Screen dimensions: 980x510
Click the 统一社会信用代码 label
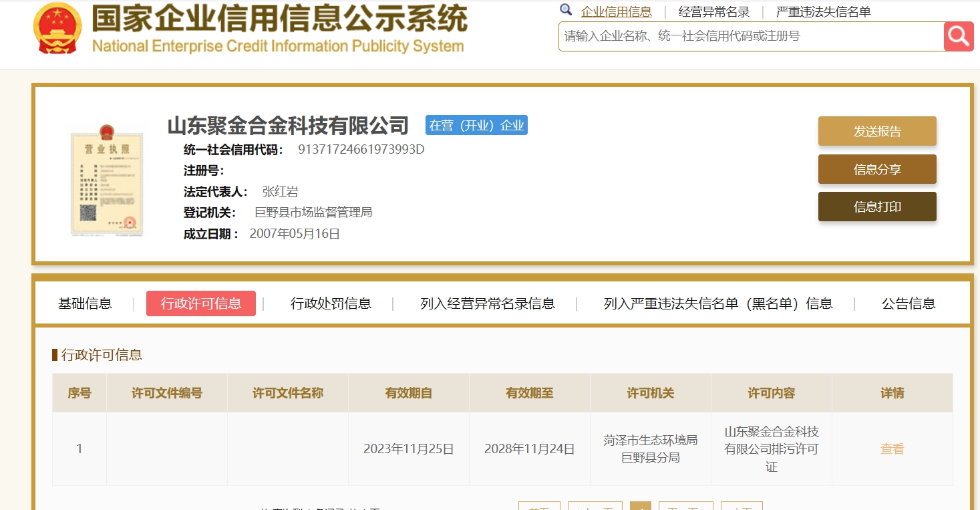pos(234,149)
